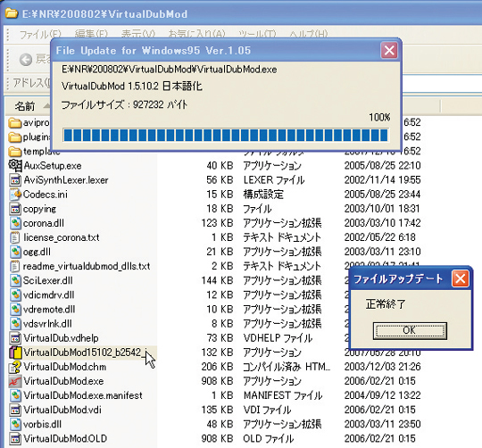Image resolution: width=482 pixels, height=448 pixels.
Task: Click the file name SciLexer.dll
Action: coord(48,280)
